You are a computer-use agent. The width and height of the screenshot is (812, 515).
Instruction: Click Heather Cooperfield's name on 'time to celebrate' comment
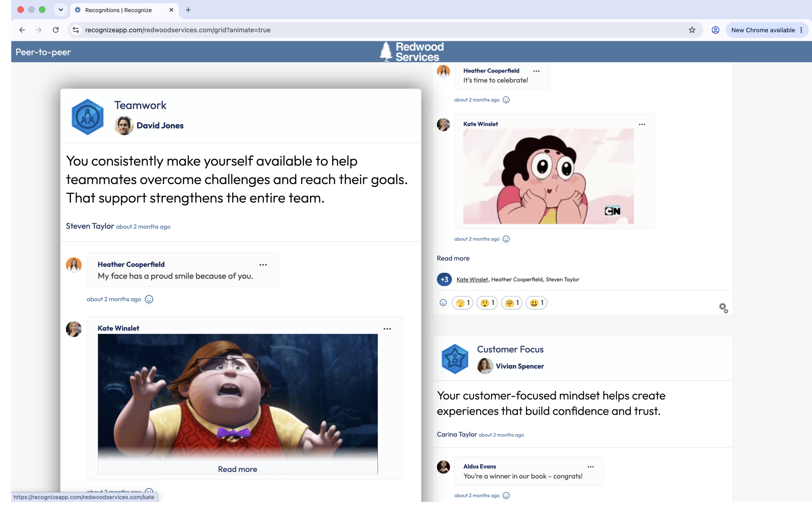(x=491, y=71)
